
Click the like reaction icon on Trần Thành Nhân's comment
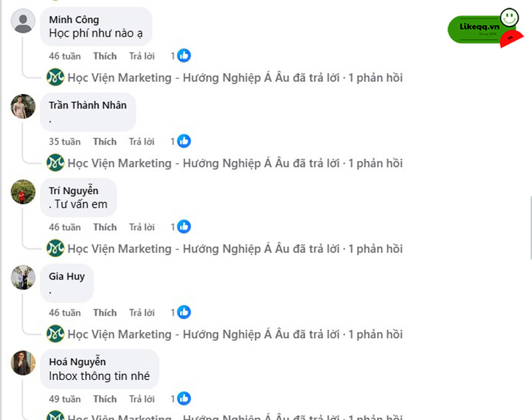click(184, 141)
